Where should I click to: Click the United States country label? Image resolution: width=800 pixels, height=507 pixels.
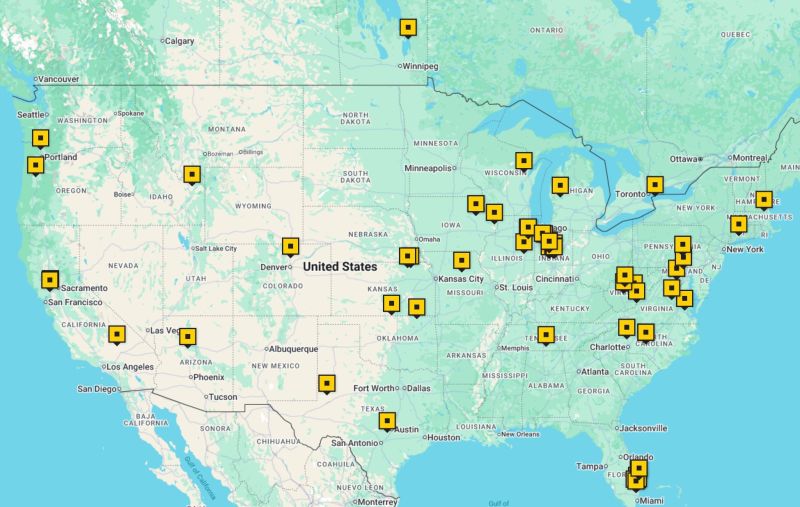[340, 267]
